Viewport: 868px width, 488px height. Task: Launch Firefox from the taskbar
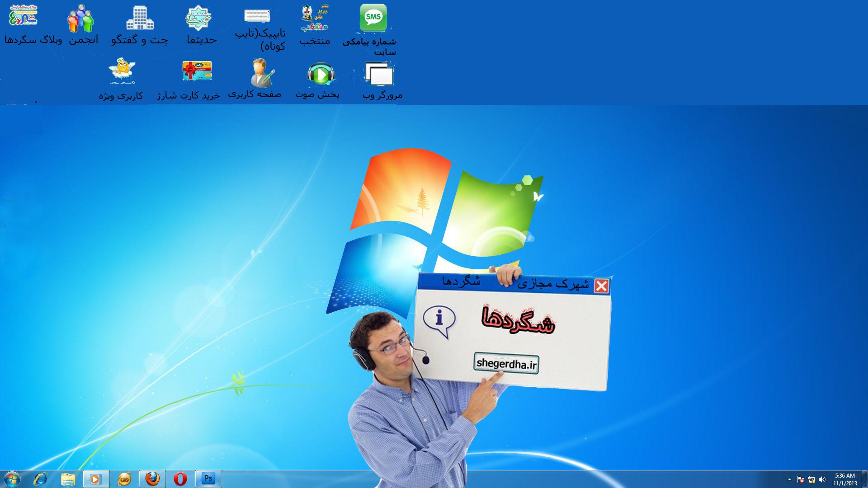point(152,479)
